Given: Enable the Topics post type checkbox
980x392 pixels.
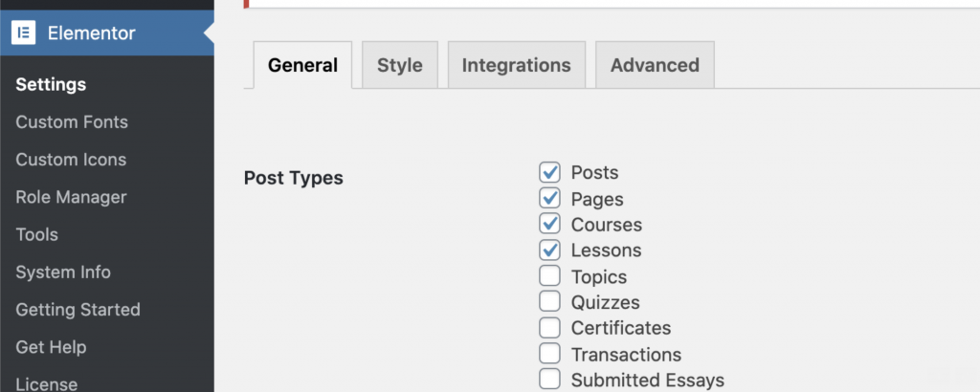Looking at the screenshot, I should [549, 276].
